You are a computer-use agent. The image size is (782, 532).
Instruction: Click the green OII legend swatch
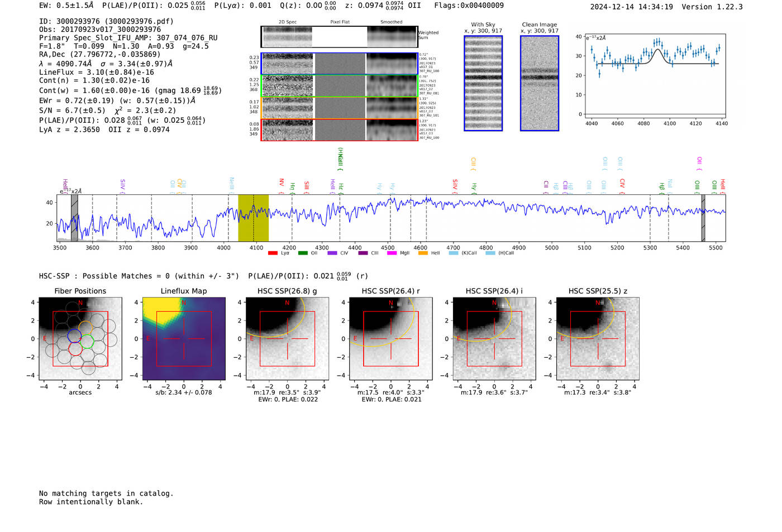pos(303,253)
